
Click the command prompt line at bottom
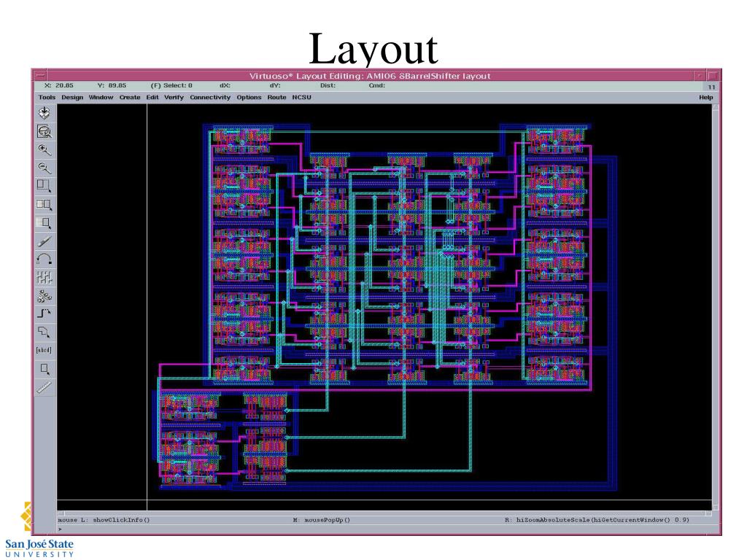click(x=384, y=529)
